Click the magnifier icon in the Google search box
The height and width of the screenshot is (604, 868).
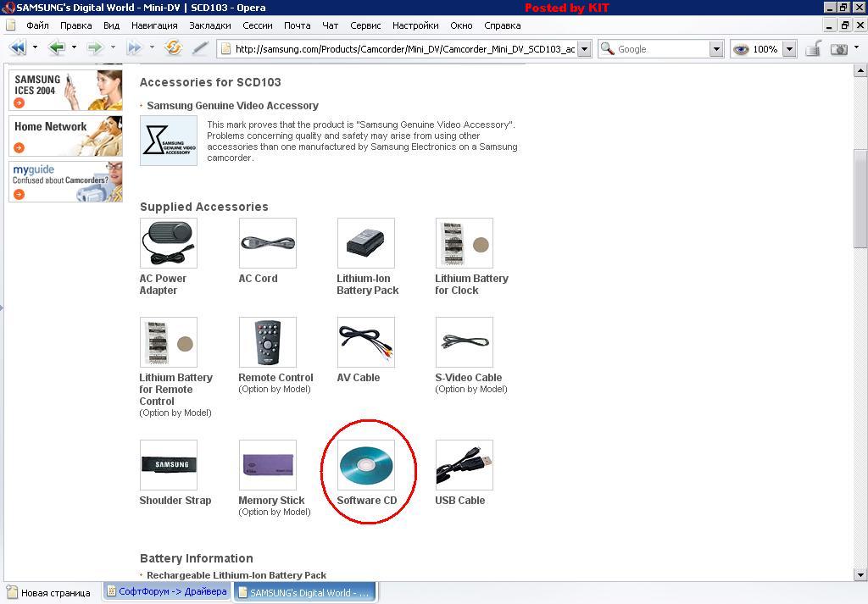(607, 48)
